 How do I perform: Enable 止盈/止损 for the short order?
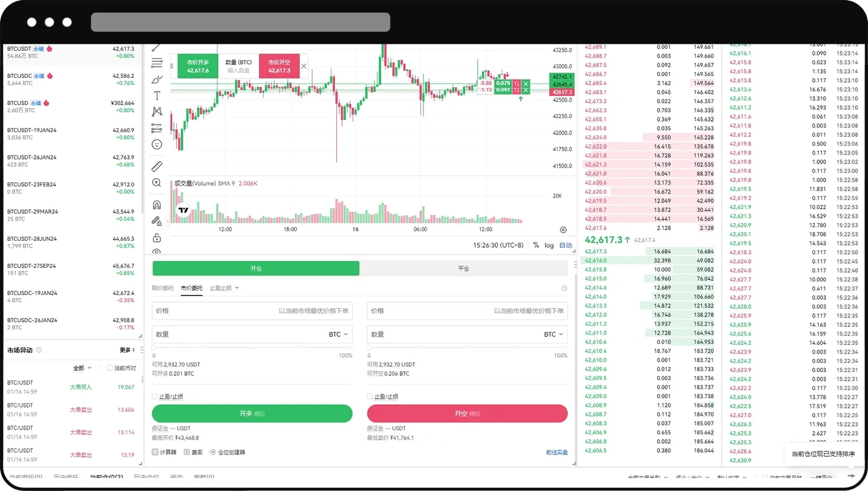tap(370, 396)
